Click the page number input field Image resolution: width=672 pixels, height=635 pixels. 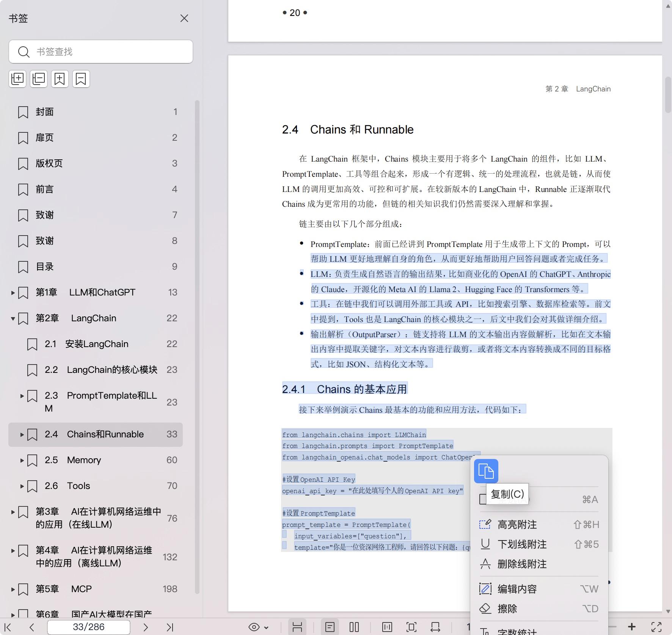pyautogui.click(x=88, y=627)
